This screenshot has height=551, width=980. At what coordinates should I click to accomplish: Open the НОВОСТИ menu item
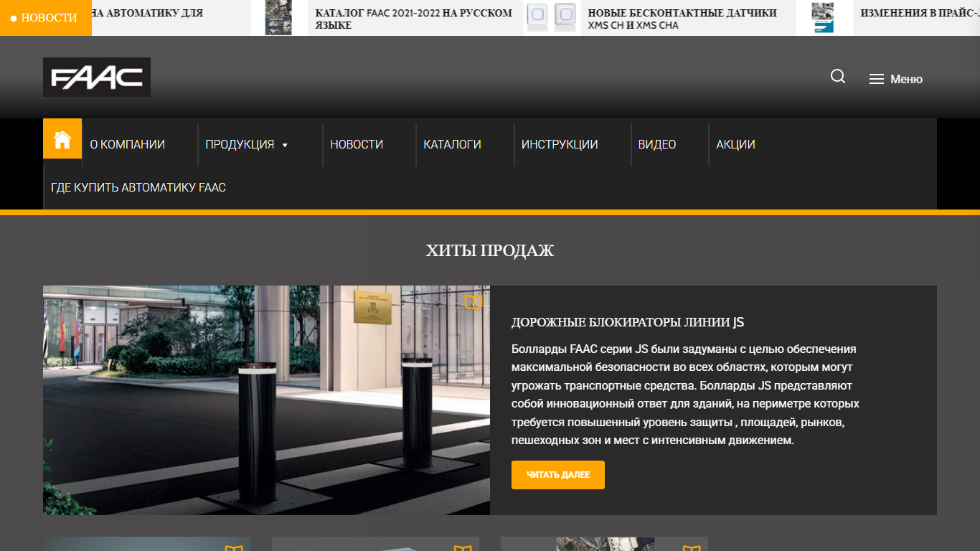coord(357,144)
